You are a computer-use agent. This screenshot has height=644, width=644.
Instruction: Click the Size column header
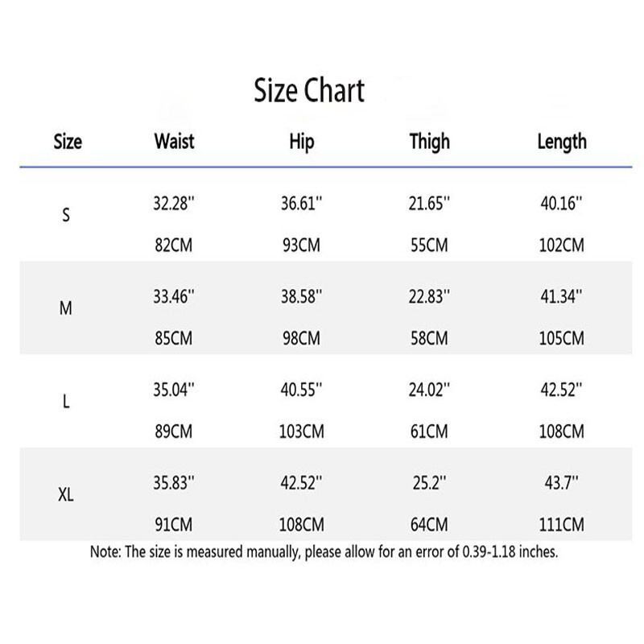[68, 142]
